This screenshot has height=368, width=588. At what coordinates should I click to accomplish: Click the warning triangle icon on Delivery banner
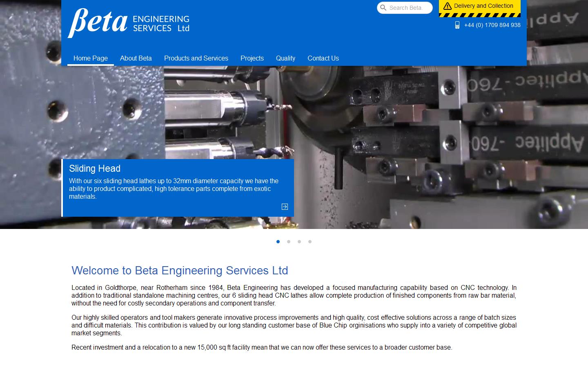[x=448, y=6]
